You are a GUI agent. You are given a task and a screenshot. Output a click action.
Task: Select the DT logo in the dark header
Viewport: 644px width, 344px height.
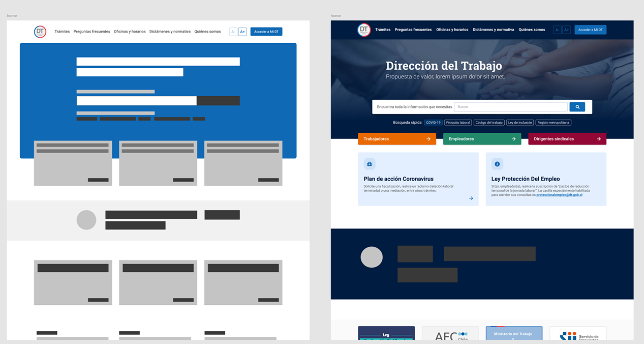363,30
